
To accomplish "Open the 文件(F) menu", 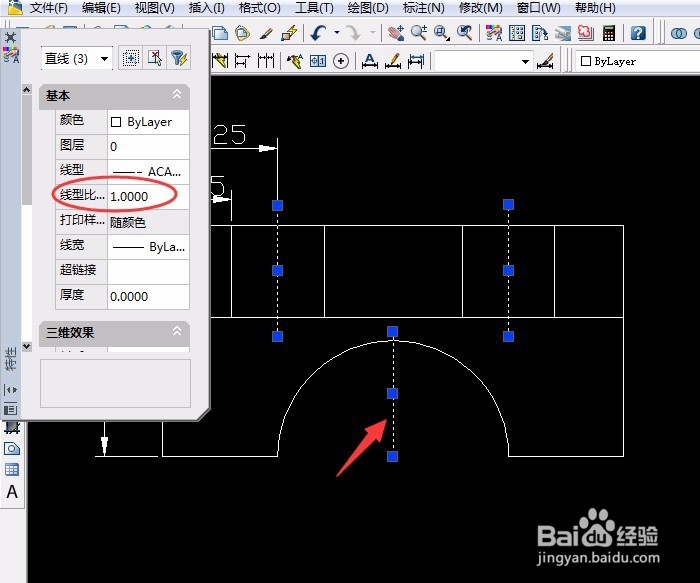I will click(49, 8).
